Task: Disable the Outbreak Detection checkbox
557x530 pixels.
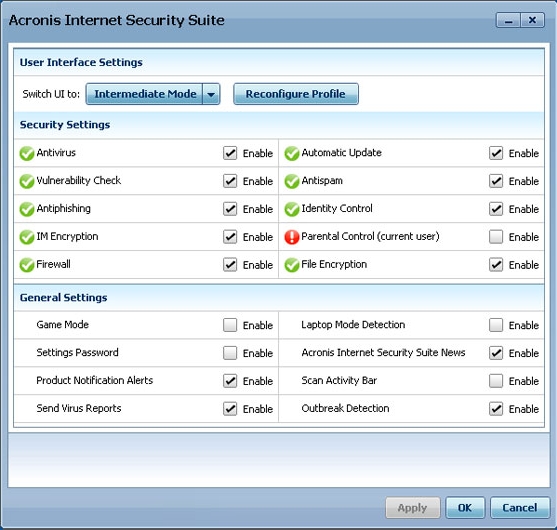Action: [x=496, y=409]
